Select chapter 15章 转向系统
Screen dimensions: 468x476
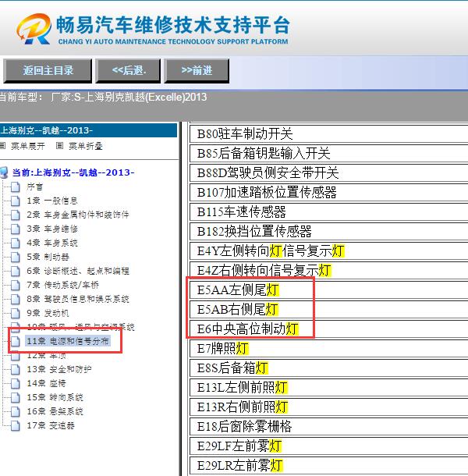(x=55, y=397)
